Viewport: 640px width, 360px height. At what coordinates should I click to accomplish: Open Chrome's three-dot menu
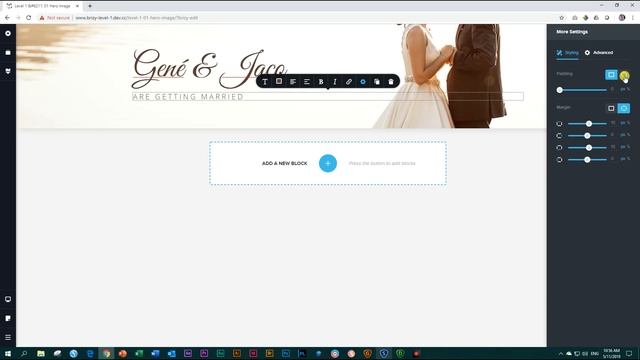coord(633,18)
